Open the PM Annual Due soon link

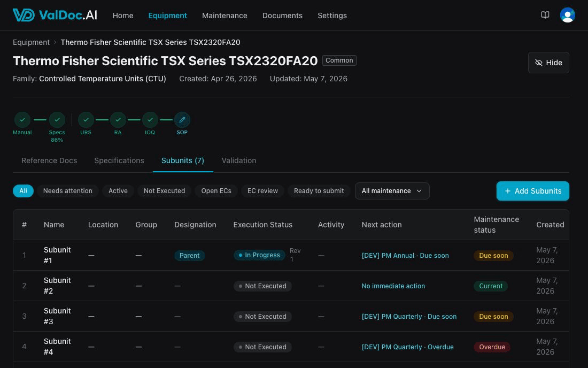click(x=405, y=256)
